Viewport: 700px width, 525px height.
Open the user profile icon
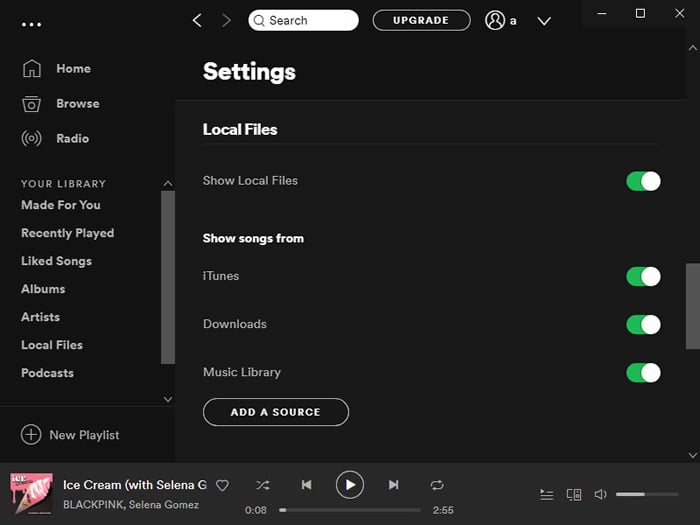click(495, 20)
